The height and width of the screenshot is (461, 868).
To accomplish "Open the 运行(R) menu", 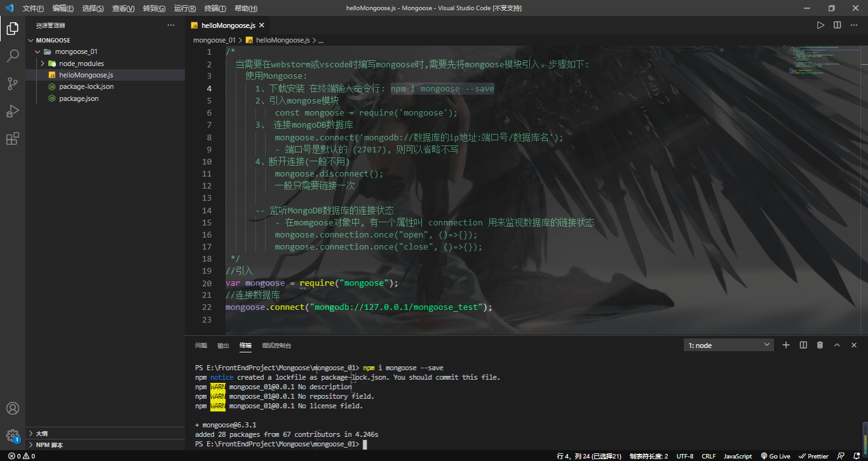I will click(184, 8).
